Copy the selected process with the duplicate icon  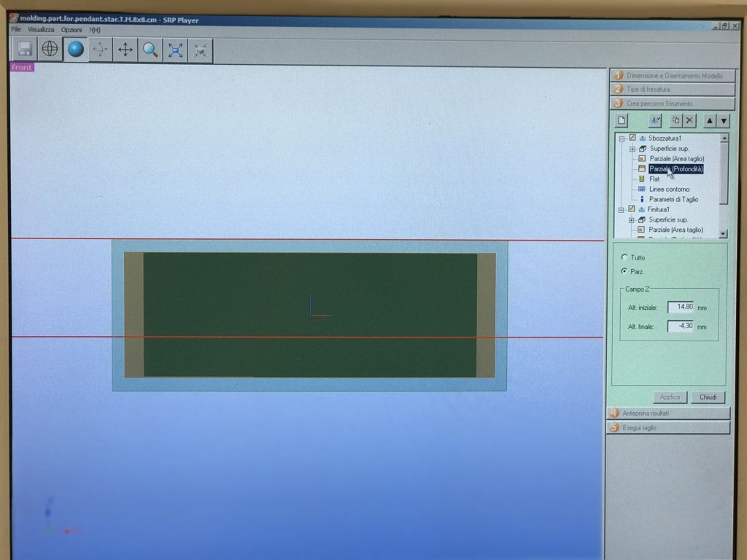point(676,120)
